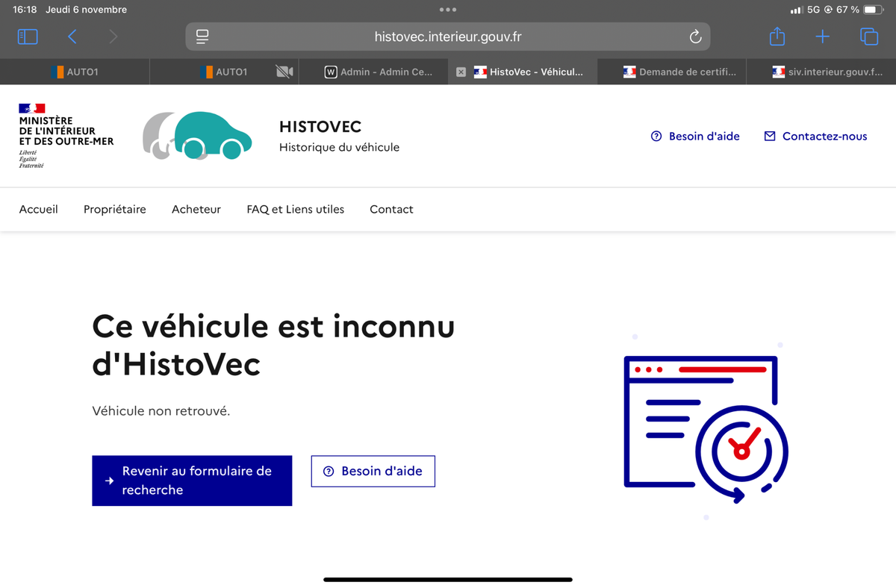The height and width of the screenshot is (588, 896).
Task: Add a new tab with plus icon
Action: pyautogui.click(x=822, y=37)
